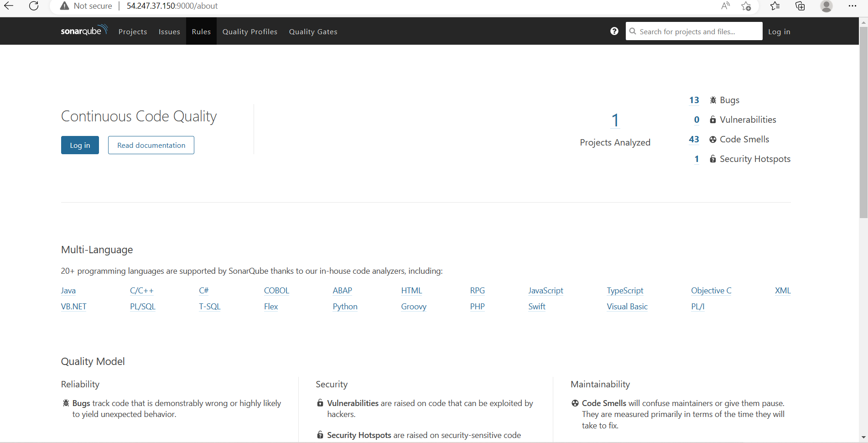Viewport: 868px width, 443px height.
Task: Open the Java language link
Action: [x=68, y=291]
